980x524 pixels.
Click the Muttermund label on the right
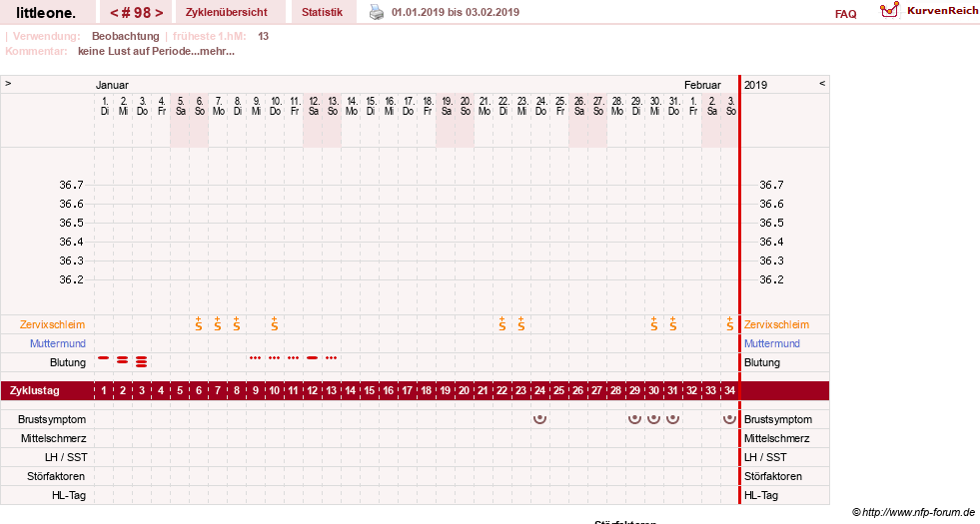(772, 343)
